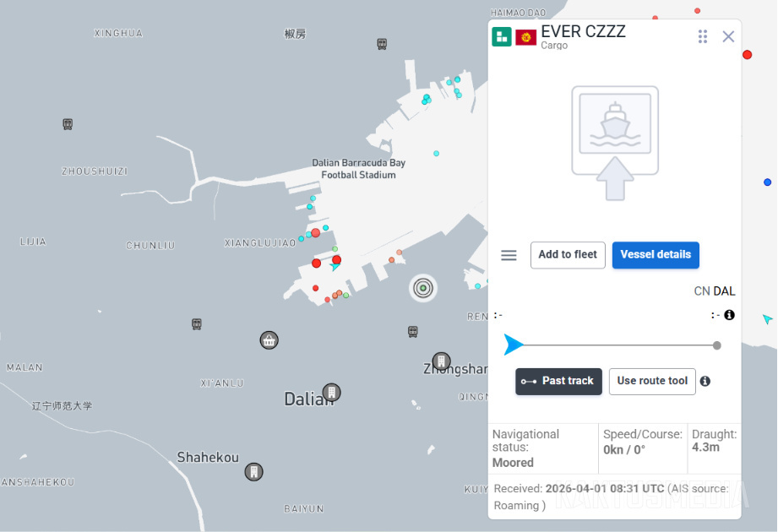The image size is (778, 532).
Task: Click the concentric circle port marker
Action: 423,288
